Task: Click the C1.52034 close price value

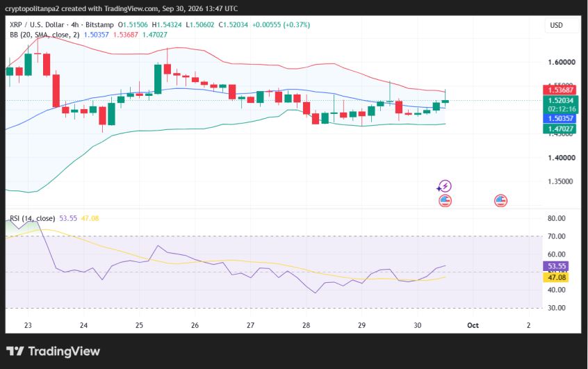Action: tap(234, 25)
